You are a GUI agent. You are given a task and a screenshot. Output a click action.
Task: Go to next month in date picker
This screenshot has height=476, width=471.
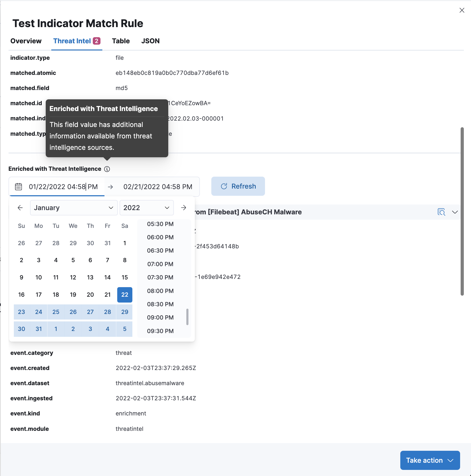pos(183,208)
